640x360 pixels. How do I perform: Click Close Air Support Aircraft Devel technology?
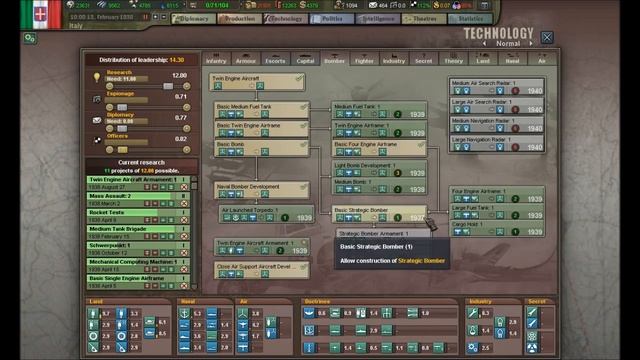[x=261, y=270]
